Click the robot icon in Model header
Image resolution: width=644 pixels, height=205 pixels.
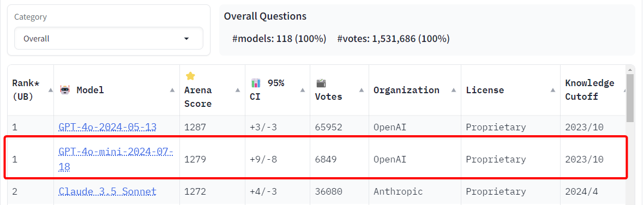(x=65, y=90)
